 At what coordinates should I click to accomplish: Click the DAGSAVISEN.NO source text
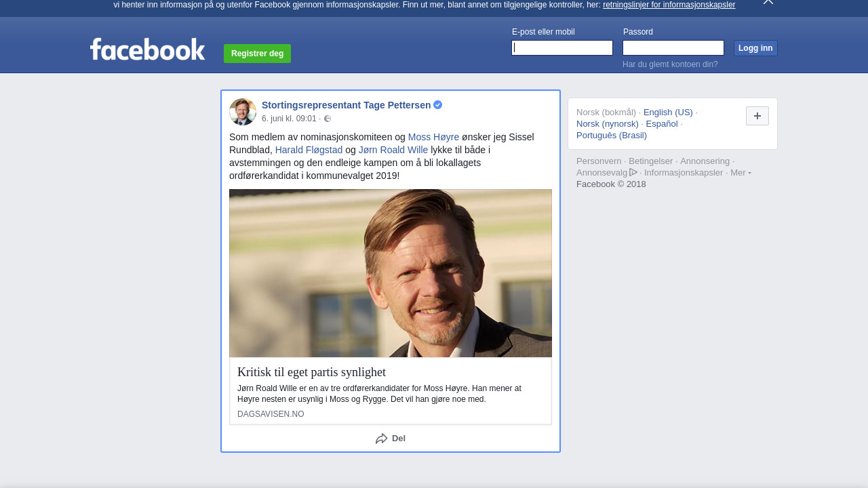tap(271, 414)
